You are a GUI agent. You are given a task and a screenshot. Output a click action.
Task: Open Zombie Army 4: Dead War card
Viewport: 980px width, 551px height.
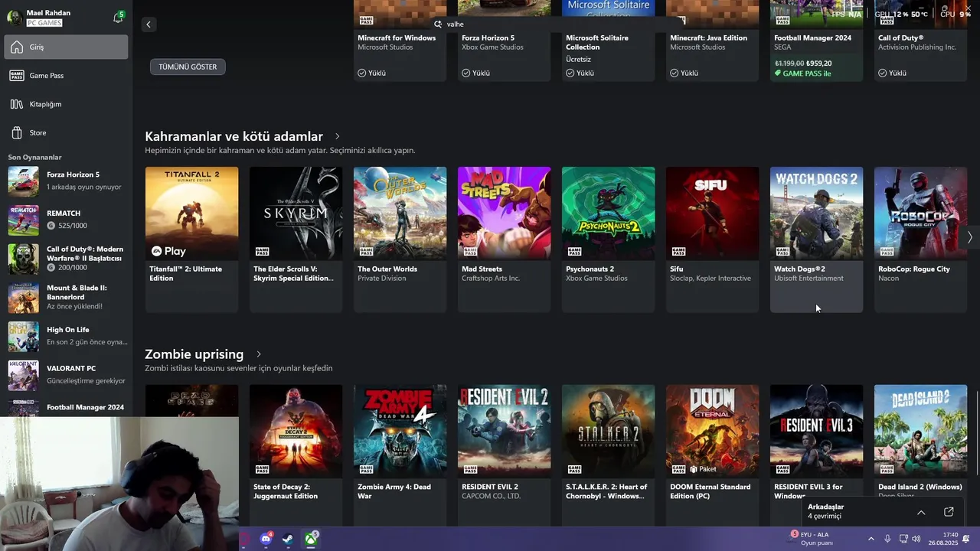400,455
